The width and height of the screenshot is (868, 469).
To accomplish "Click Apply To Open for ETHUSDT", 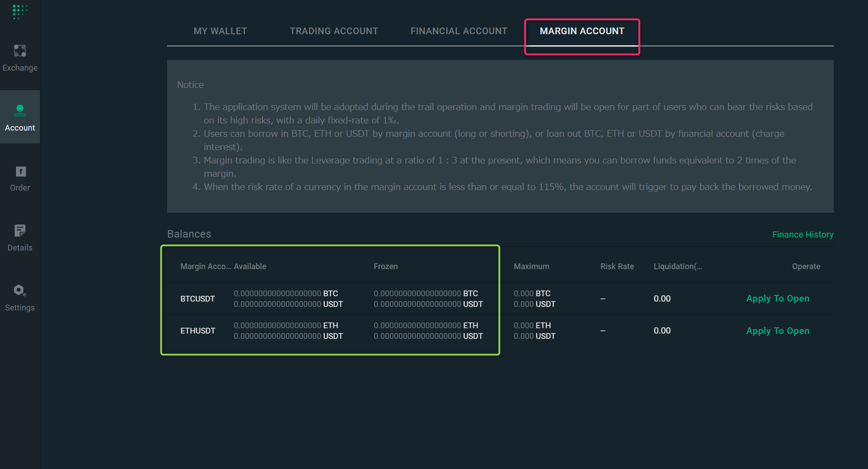I will tap(778, 331).
